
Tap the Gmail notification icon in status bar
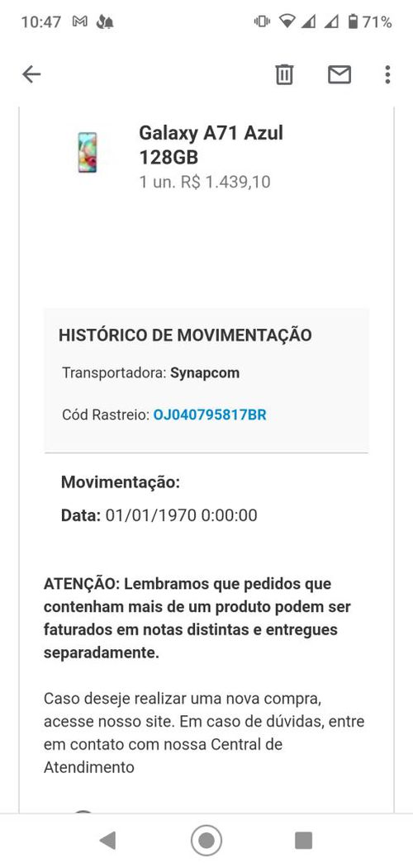point(80,22)
